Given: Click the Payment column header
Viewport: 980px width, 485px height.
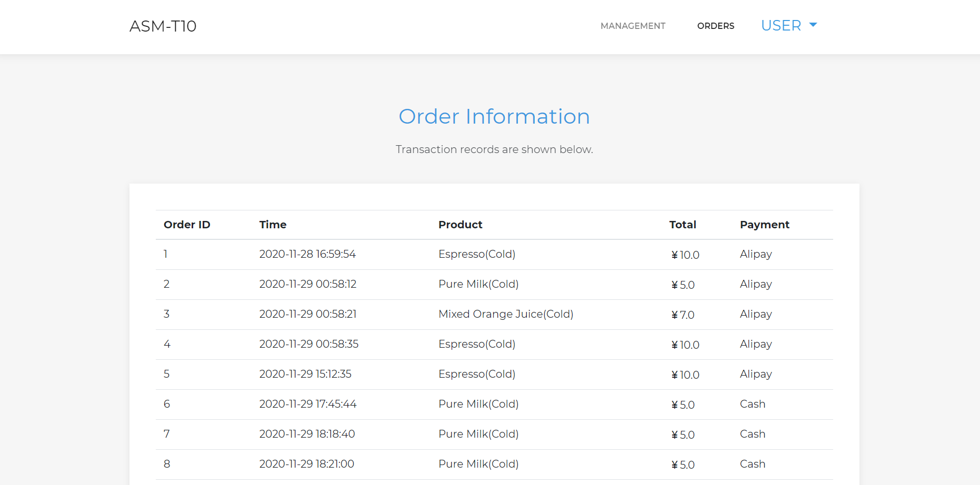Looking at the screenshot, I should [764, 225].
